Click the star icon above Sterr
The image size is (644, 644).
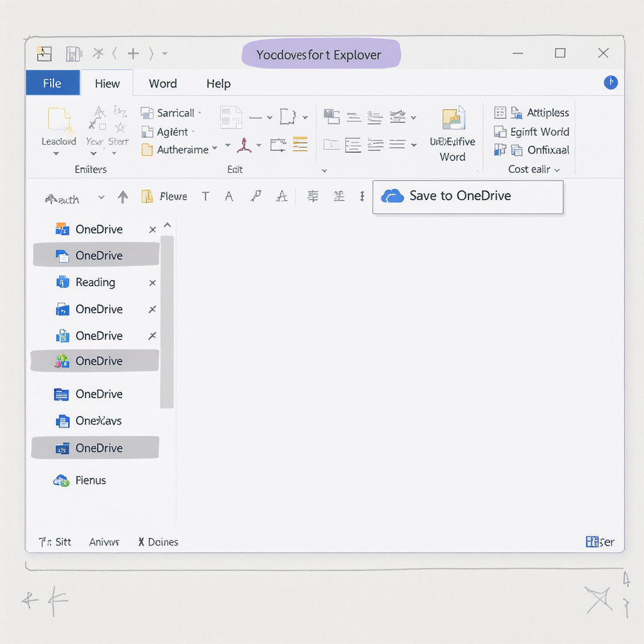click(120, 127)
